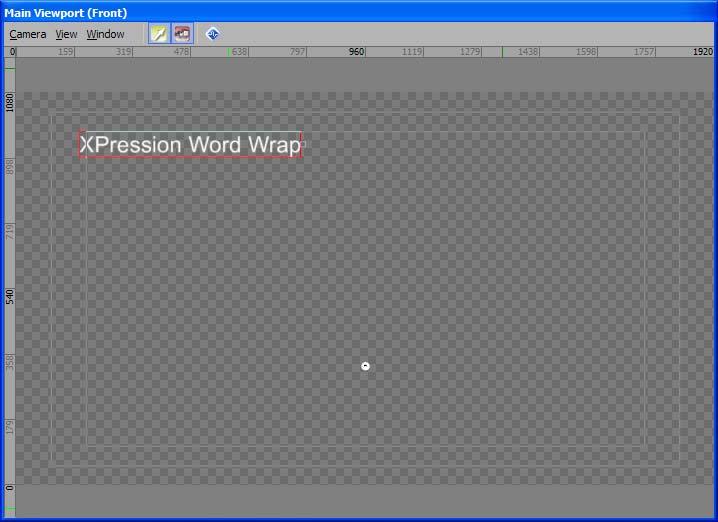This screenshot has height=522, width=718.
Task: Click the 1920 mark on horizontal ruler
Action: pyautogui.click(x=702, y=52)
